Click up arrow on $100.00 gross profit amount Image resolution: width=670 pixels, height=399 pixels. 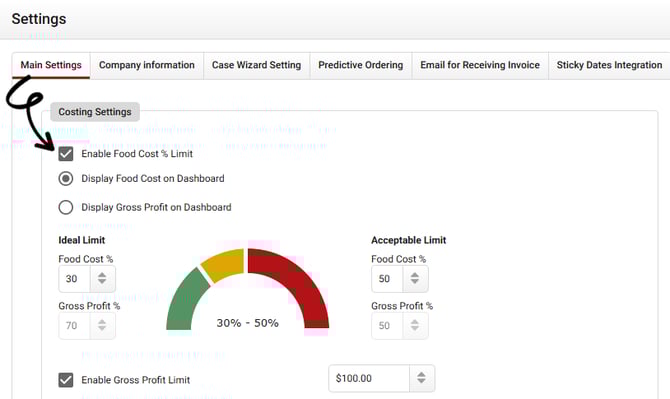pos(421,374)
